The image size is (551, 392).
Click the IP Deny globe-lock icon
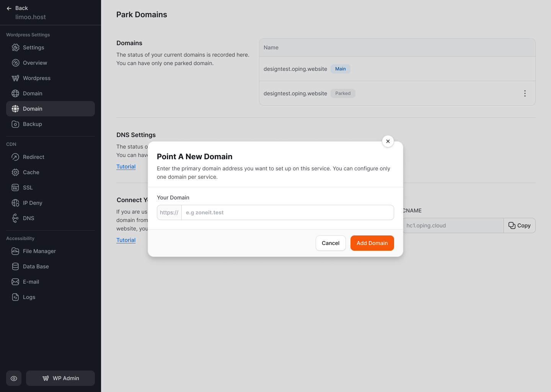[x=15, y=203]
